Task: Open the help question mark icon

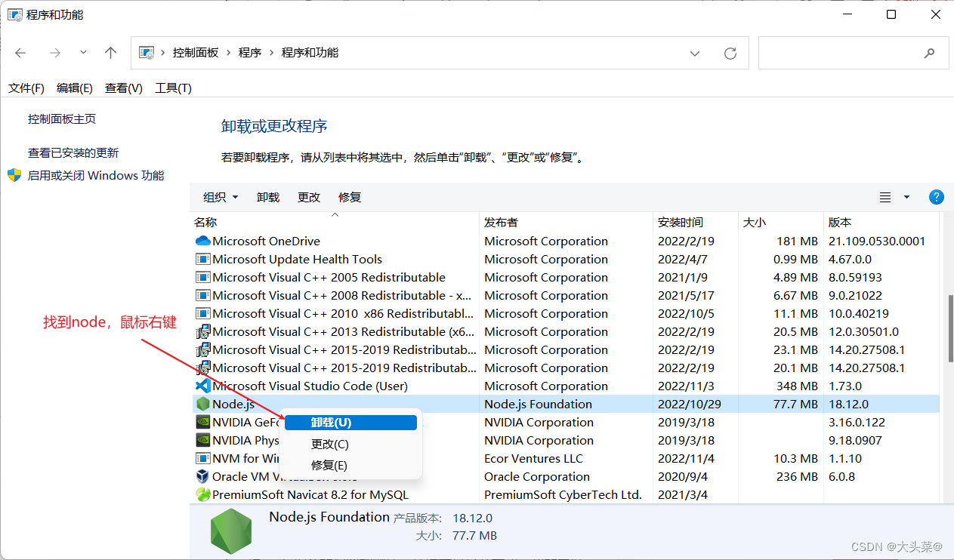Action: (936, 197)
